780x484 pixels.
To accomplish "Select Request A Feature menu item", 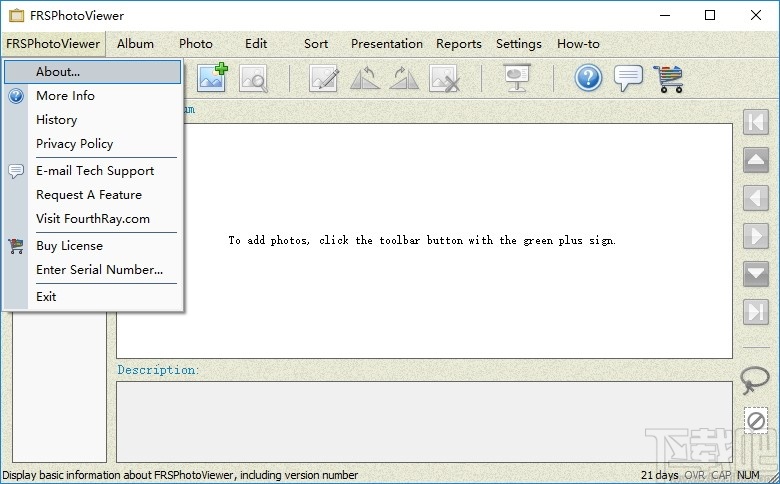I will (93, 194).
